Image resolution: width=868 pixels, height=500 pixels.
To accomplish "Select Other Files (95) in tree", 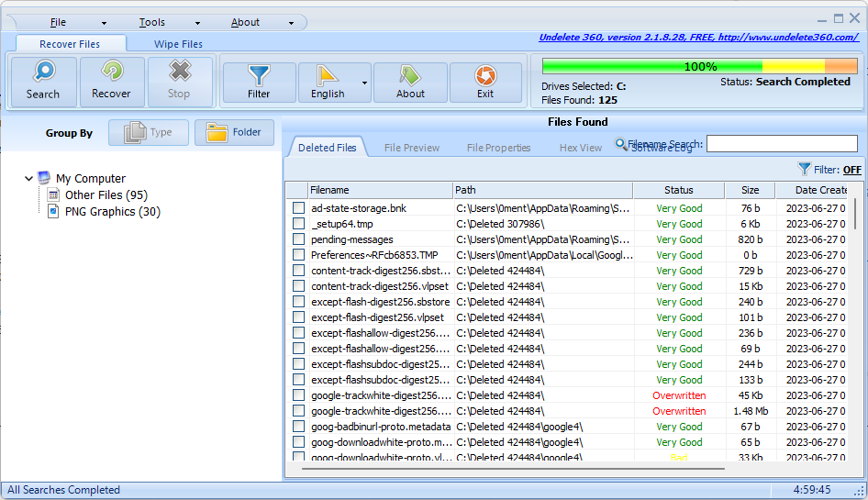I will click(106, 194).
